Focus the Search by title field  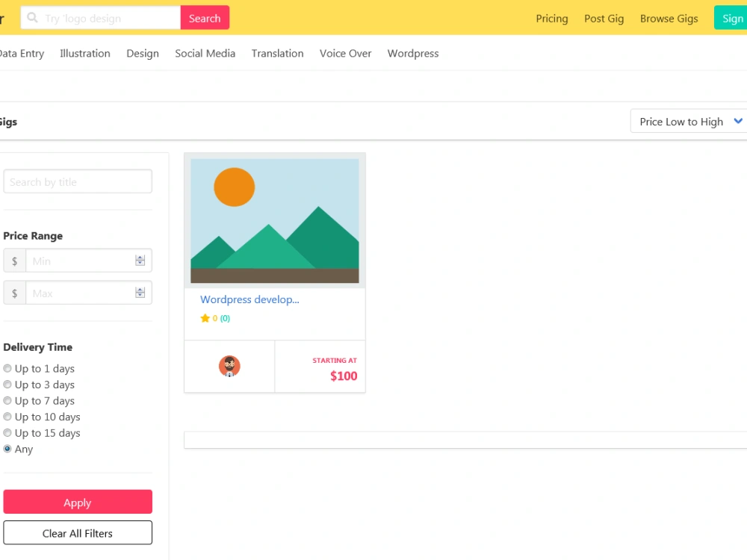(78, 181)
